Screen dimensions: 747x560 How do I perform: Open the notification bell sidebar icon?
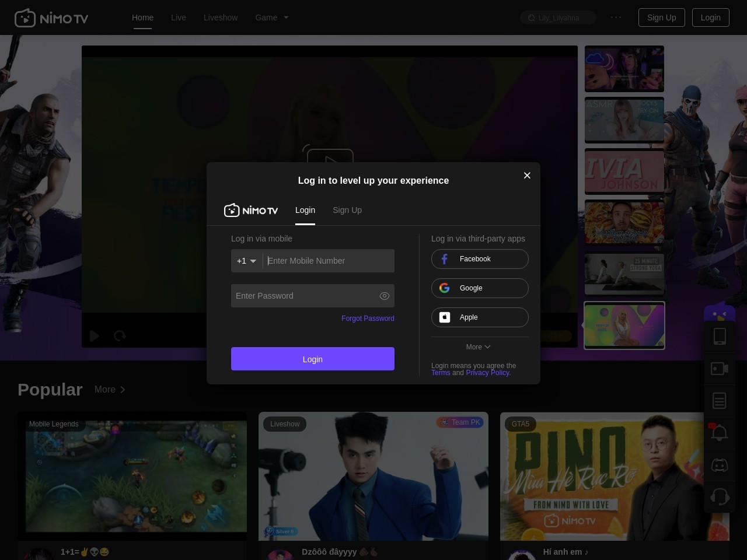point(719,433)
